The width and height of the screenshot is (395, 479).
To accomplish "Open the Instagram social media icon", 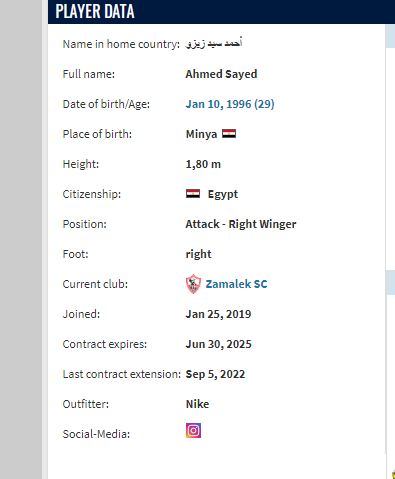I will 193,430.
